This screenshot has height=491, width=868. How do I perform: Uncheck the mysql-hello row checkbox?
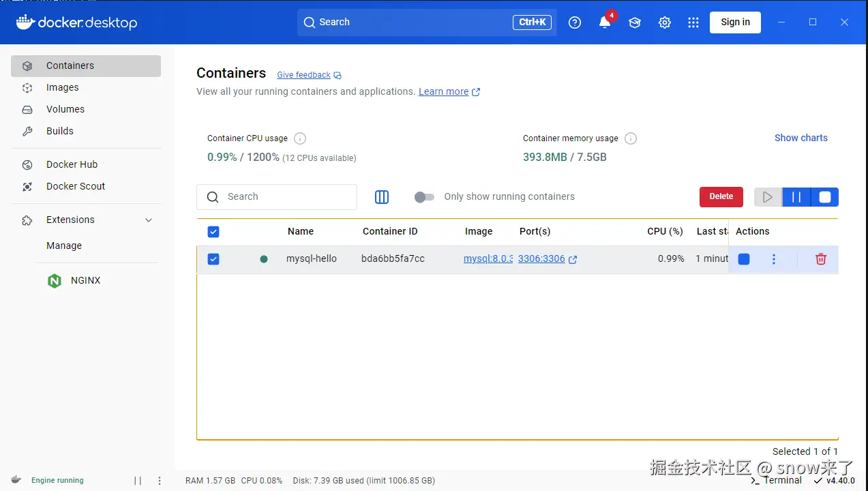pyautogui.click(x=213, y=259)
